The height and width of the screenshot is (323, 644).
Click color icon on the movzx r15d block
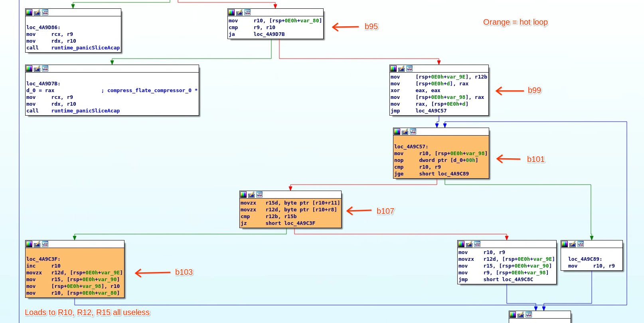(x=243, y=195)
